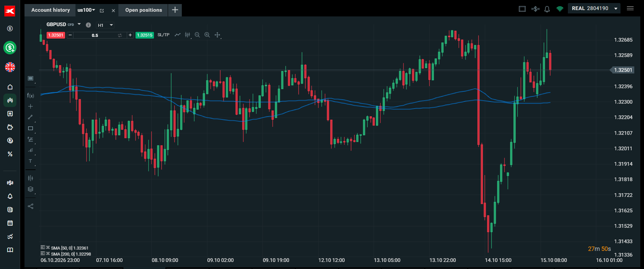Open the percent icon in sidebar
This screenshot has width=644, height=269.
10,154
